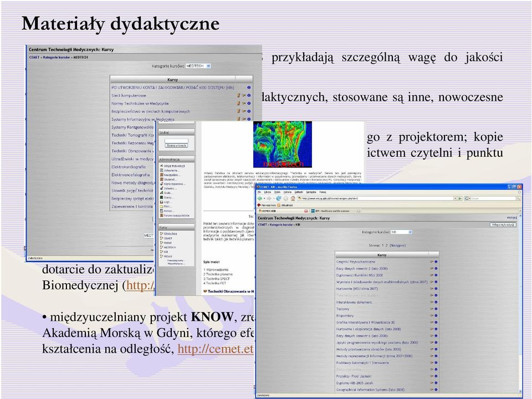The image size is (532, 399).
Task: Switch to the CEMET: KIB tab
Action: coord(282,211)
